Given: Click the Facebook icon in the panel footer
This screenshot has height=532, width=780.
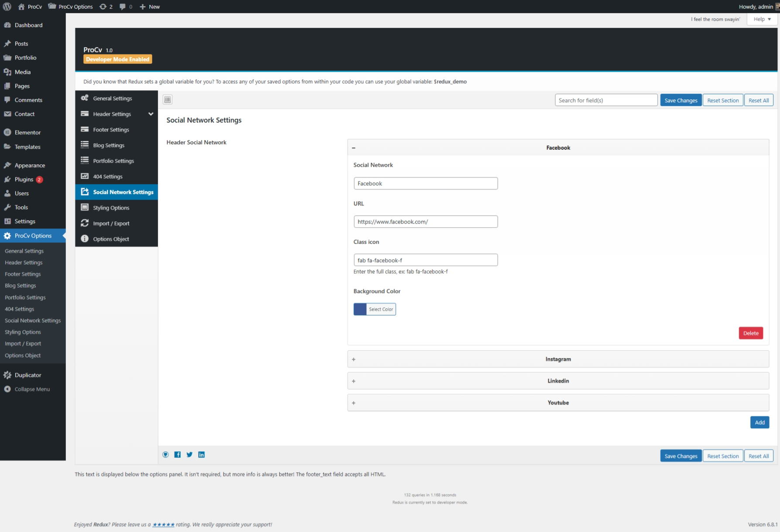Looking at the screenshot, I should click(x=178, y=454).
